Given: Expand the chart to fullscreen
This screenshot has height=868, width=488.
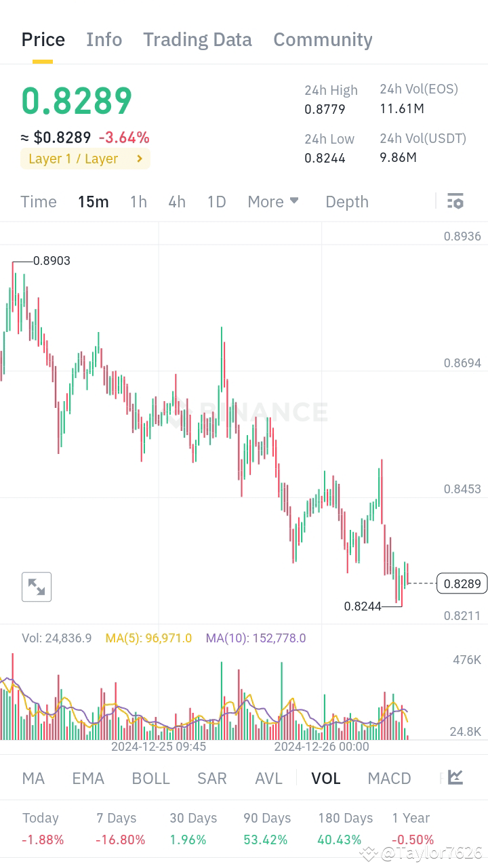Looking at the screenshot, I should 36,587.
